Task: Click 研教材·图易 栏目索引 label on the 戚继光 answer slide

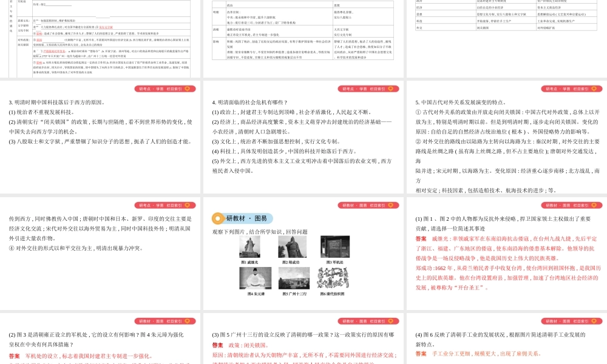Action: tap(567, 206)
